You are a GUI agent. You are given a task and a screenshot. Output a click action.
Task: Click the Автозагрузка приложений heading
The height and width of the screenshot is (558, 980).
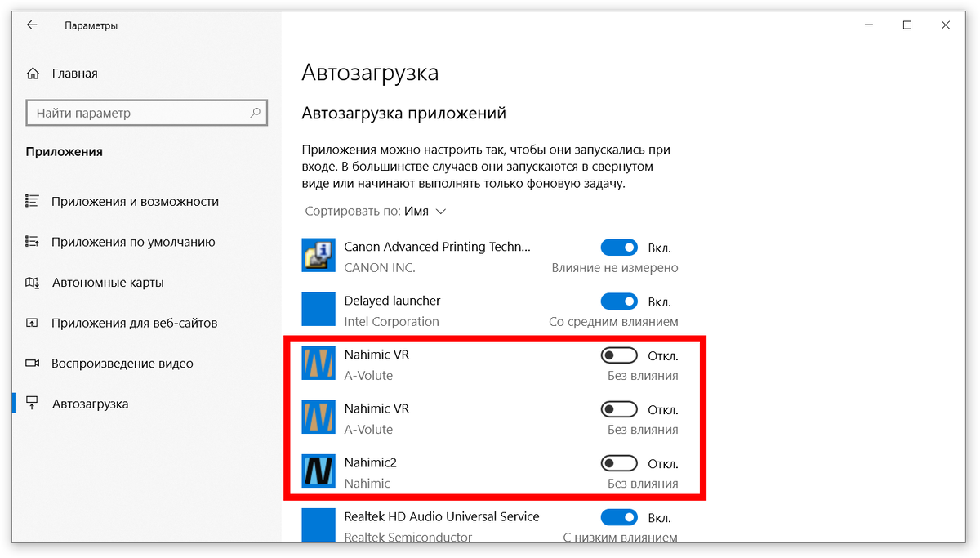tap(404, 114)
